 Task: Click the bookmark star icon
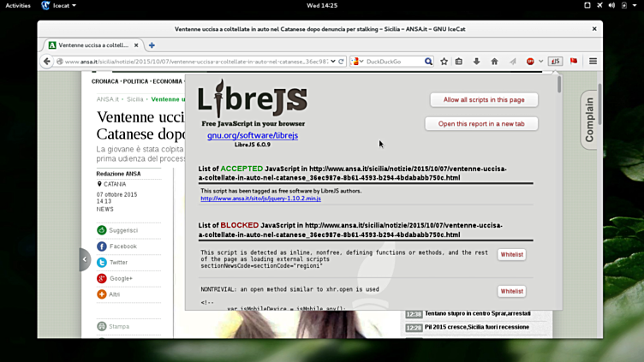click(444, 62)
